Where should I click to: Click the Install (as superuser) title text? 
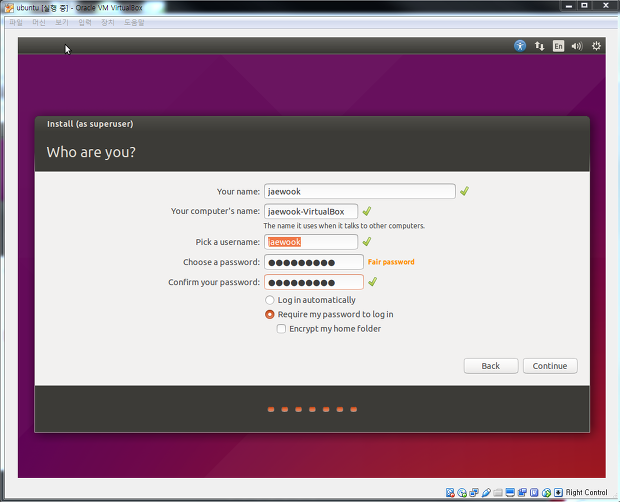tap(90, 124)
